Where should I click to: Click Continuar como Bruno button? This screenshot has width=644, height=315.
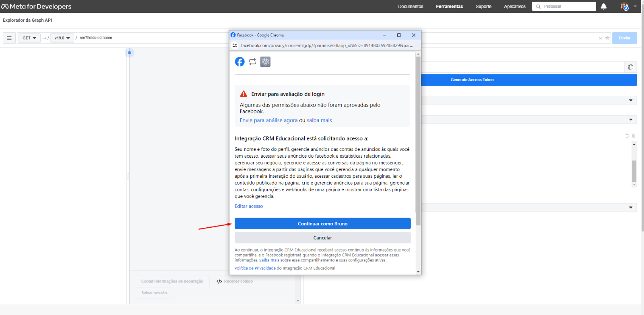323,224
